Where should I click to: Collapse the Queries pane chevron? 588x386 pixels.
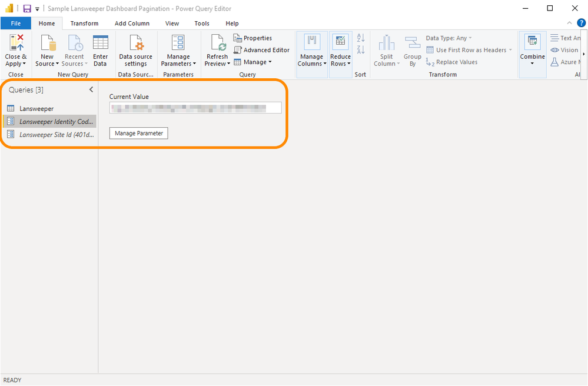tap(91, 89)
